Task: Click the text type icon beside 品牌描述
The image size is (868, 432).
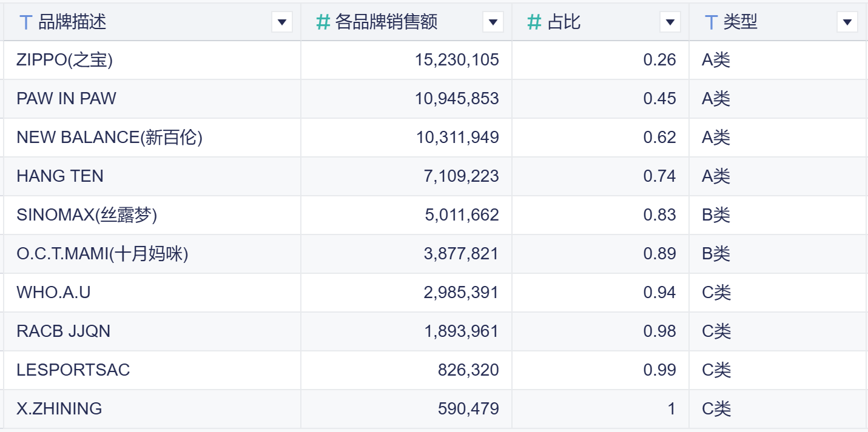Action: click(25, 22)
